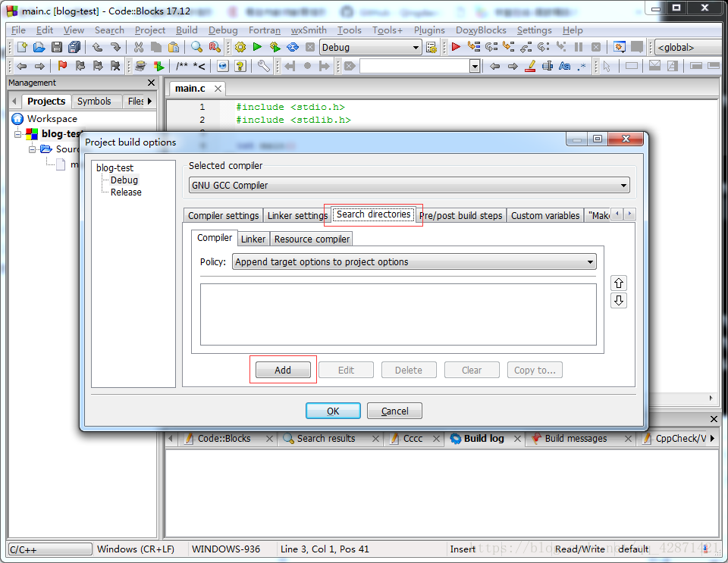Open the Build menu
Viewport: 728px width, 563px height.
pos(187,30)
